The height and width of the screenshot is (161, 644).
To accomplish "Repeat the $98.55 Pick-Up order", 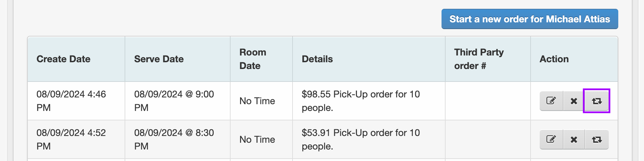I will click(597, 101).
